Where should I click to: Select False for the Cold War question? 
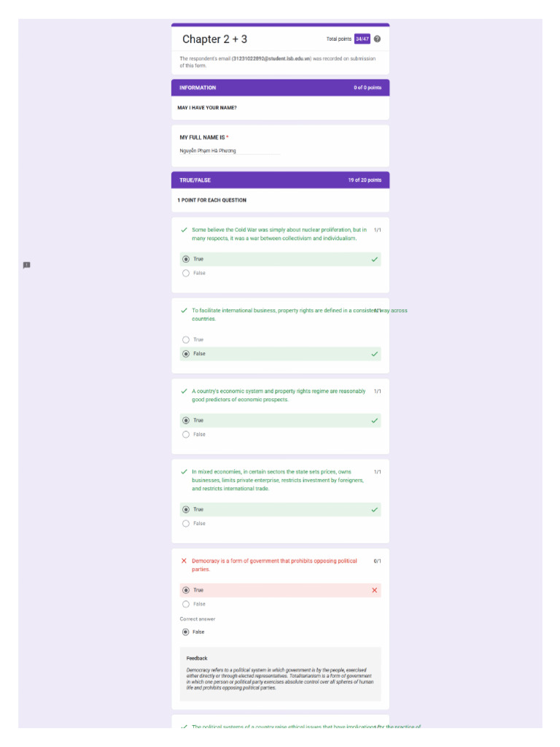pos(186,274)
